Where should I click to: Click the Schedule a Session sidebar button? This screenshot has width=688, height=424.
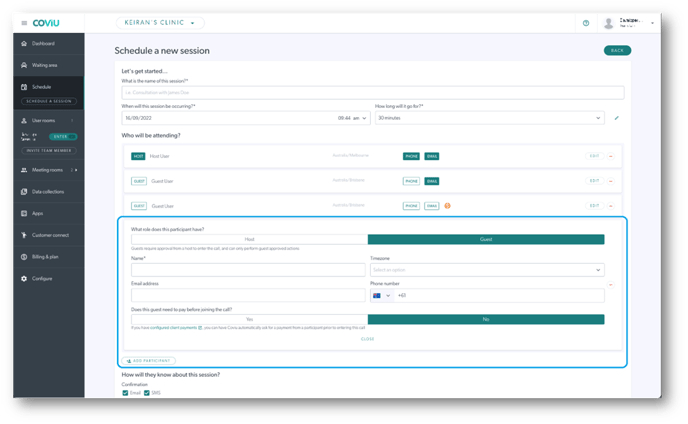pos(49,101)
